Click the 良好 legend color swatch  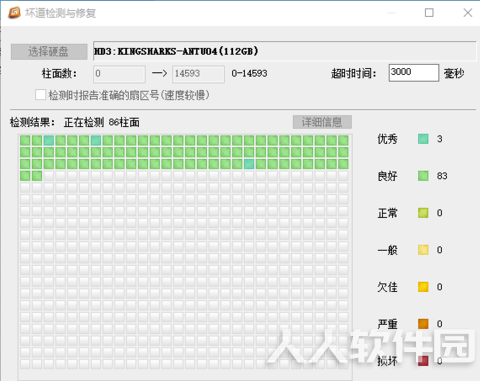423,176
